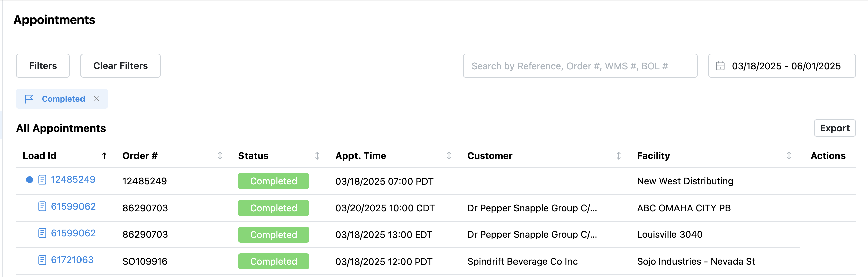This screenshot has height=277, width=868.
Task: Sort by Load Id ascending arrow
Action: [x=104, y=155]
